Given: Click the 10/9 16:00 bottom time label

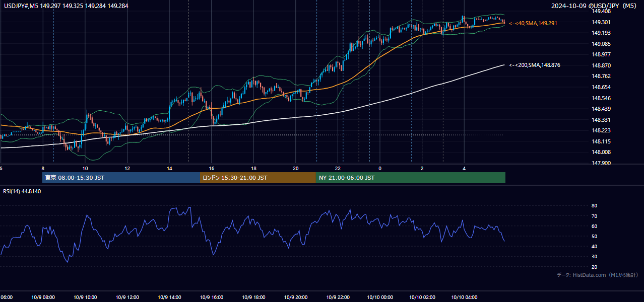Looking at the screenshot, I should 212,297.
